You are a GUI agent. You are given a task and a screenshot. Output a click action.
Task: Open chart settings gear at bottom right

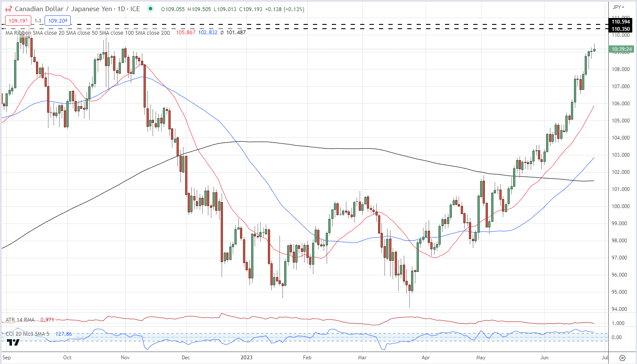pyautogui.click(x=622, y=358)
